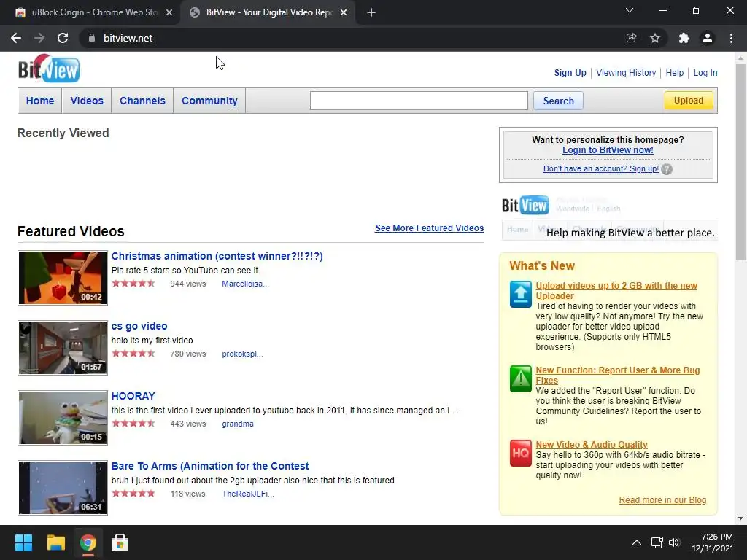Open Chrome's three-dot menu

click(731, 38)
